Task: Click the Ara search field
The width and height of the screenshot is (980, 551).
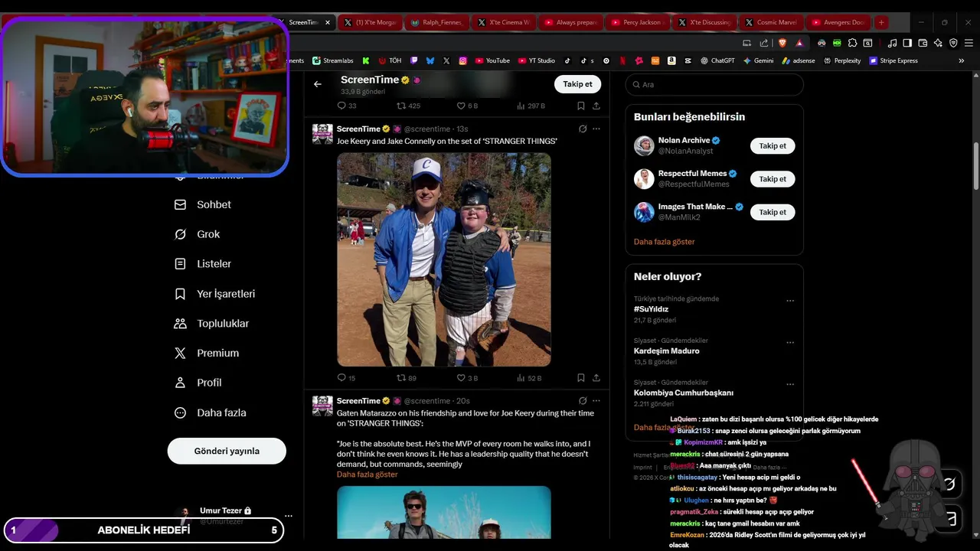Action: tap(714, 84)
